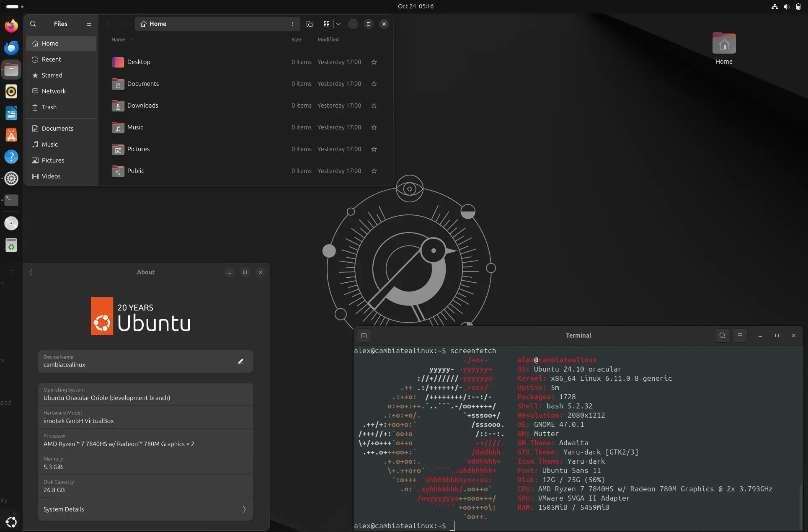
Task: Select Starred in Files sidebar
Action: (61, 75)
